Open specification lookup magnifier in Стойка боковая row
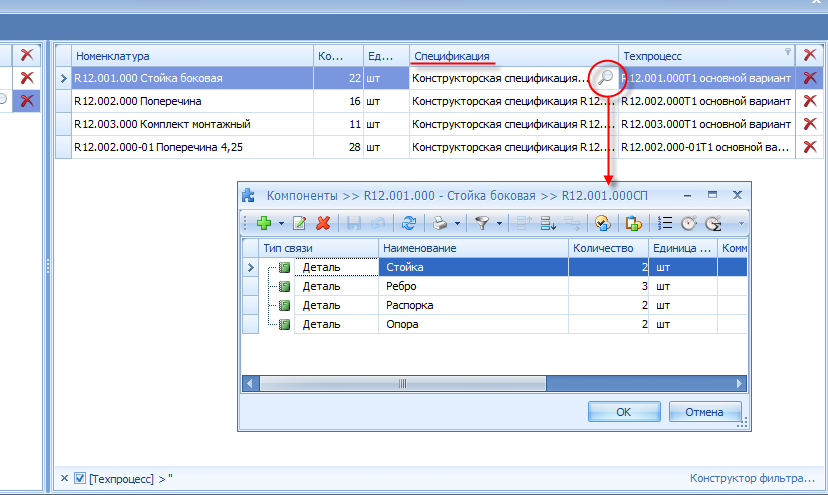828x495 pixels. (605, 78)
